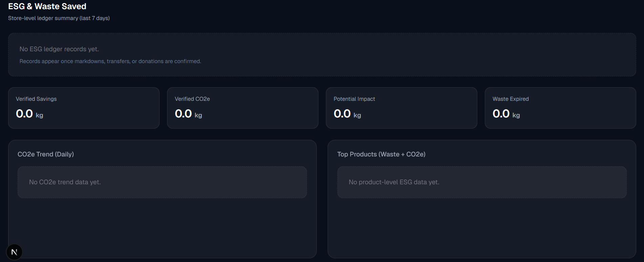Click the kg unit in Verified CO2e
The image size is (644, 262).
click(198, 115)
